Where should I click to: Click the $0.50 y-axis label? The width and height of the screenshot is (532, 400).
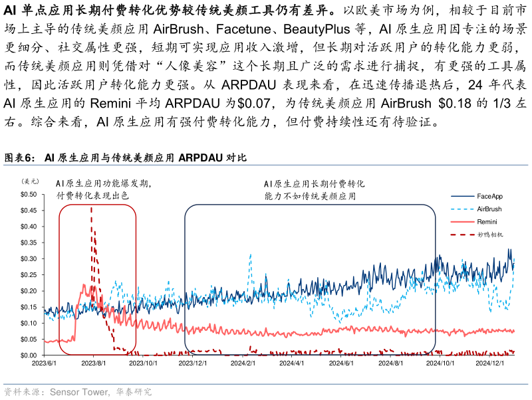pyautogui.click(x=29, y=195)
